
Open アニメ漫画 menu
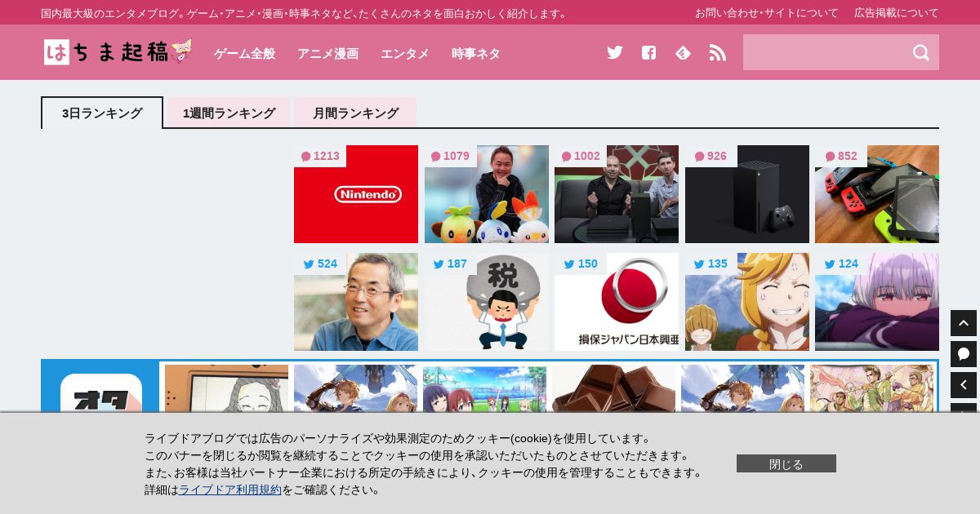(327, 53)
